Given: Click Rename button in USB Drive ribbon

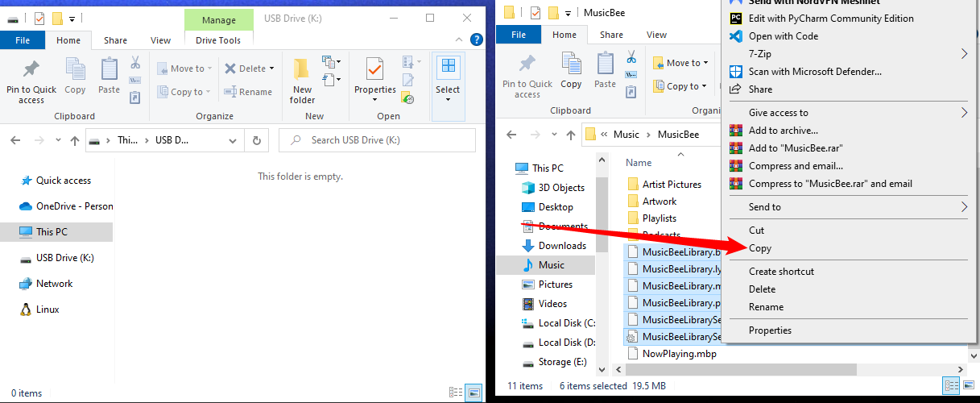Looking at the screenshot, I should [248, 92].
